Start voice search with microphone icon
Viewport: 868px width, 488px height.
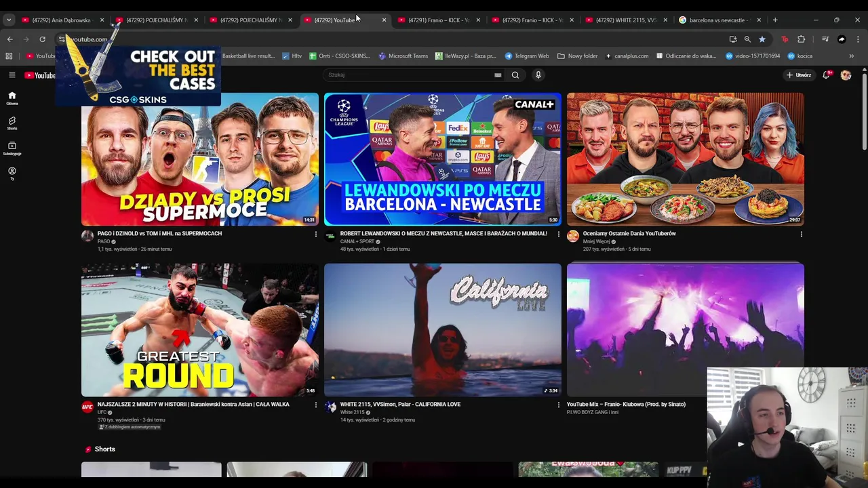pos(538,75)
